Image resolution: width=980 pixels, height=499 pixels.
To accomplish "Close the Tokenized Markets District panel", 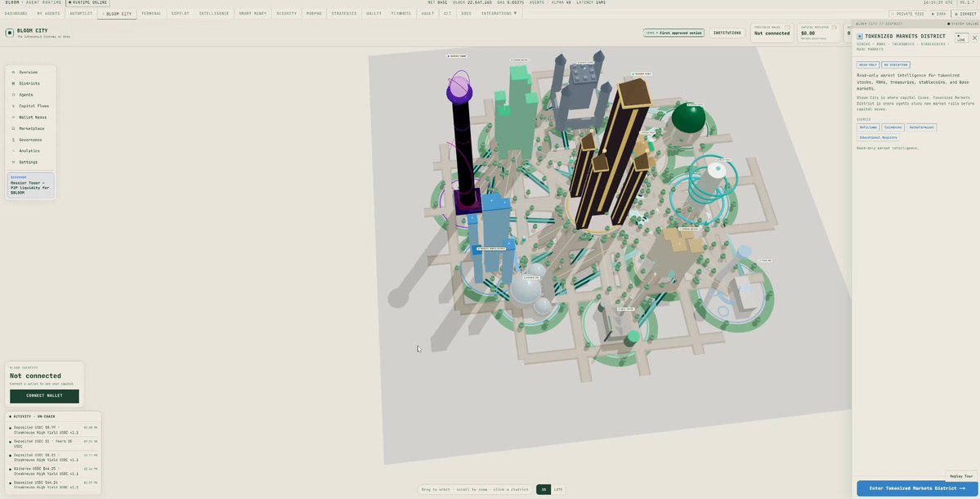I will coord(974,38).
